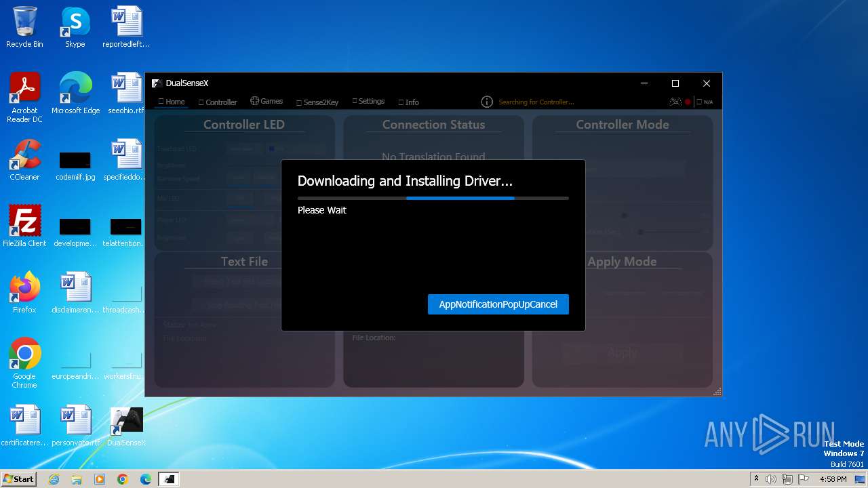Viewport: 868px width, 488px height.
Task: Launch the Firefox desktop shortcut
Action: [x=24, y=293]
